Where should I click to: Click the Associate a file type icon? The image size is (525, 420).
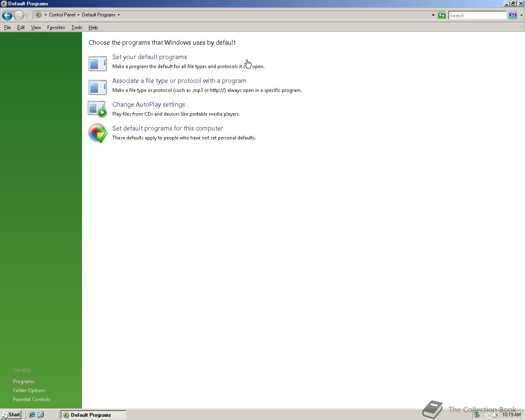click(x=98, y=87)
